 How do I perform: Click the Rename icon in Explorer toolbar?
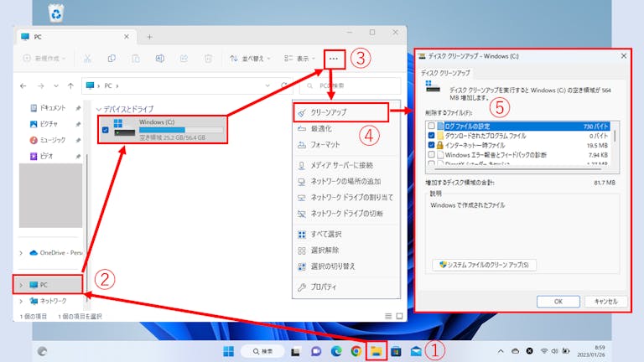pyautogui.click(x=160, y=59)
